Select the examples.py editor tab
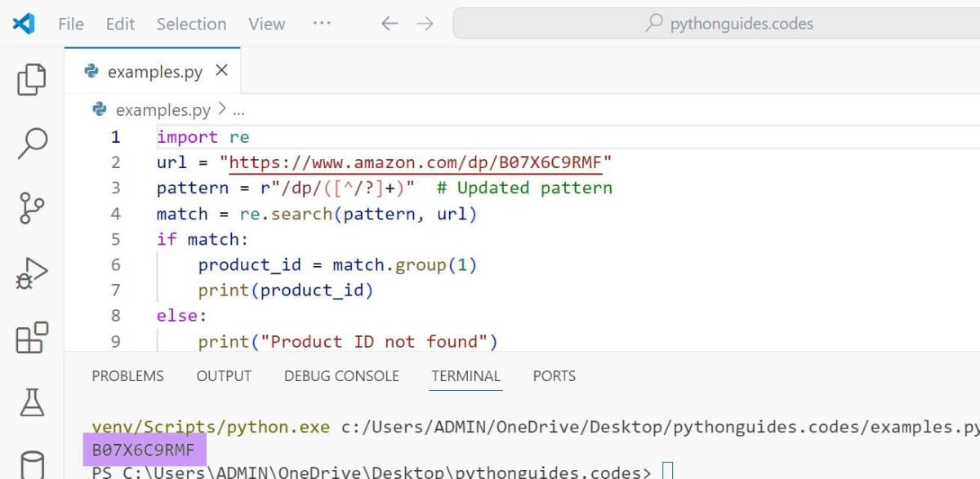This screenshot has height=479, width=980. (153, 72)
